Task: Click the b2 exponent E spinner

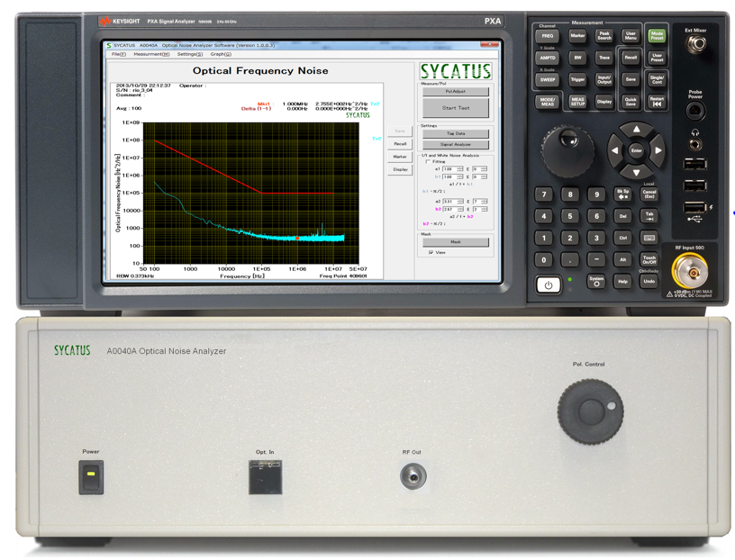Action: 485,209
